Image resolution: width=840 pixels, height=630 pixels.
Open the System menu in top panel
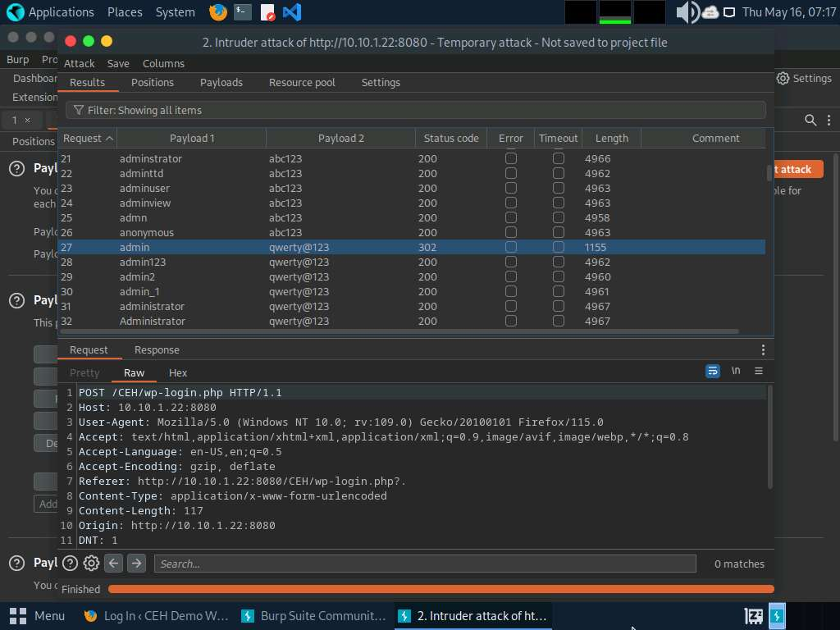[176, 11]
